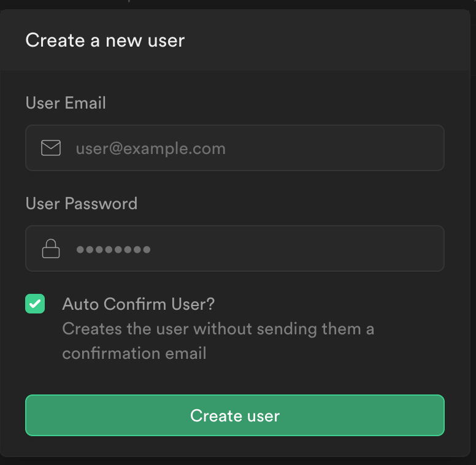The width and height of the screenshot is (476, 465).
Task: Click the "User Password" field label
Action: [82, 204]
